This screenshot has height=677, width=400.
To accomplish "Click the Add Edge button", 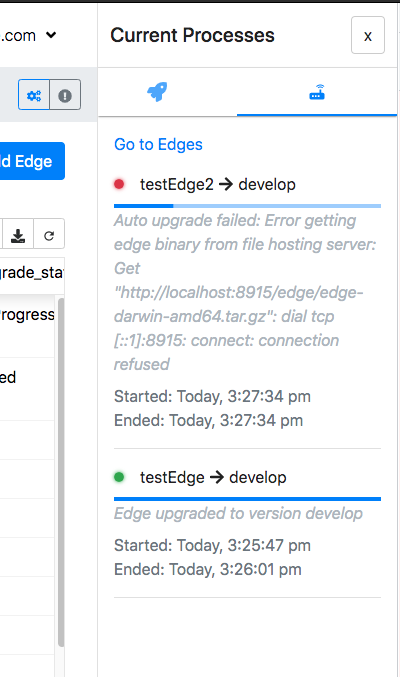I will point(32,161).
